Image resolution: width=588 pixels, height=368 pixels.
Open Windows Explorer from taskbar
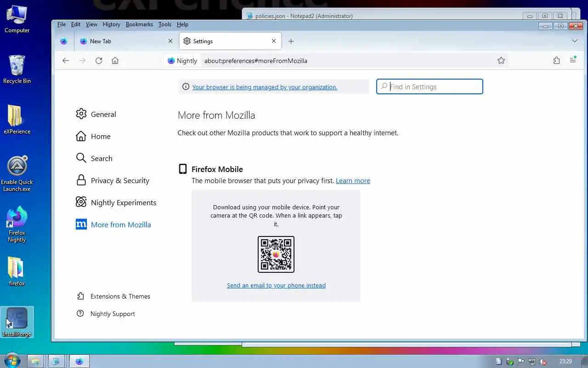35,361
